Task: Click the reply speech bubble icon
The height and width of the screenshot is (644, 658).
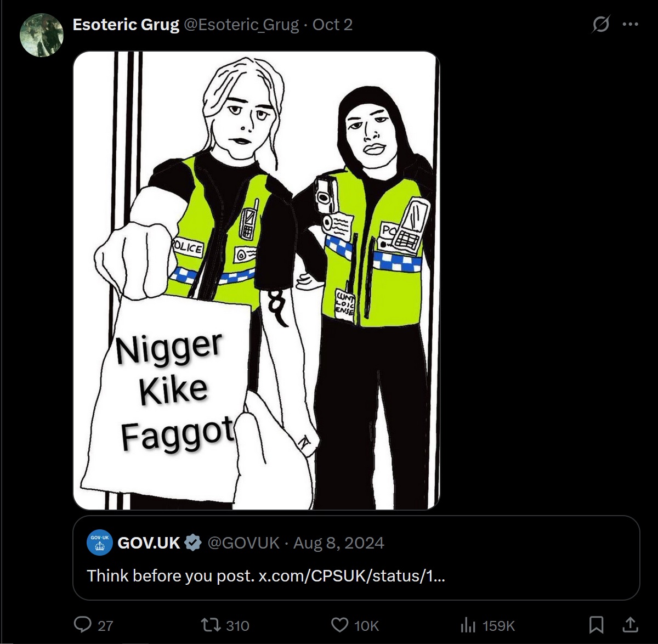Action: [82, 625]
